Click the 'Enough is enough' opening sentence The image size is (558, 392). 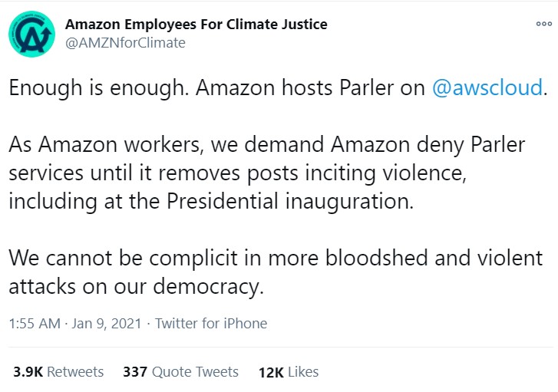point(98,87)
